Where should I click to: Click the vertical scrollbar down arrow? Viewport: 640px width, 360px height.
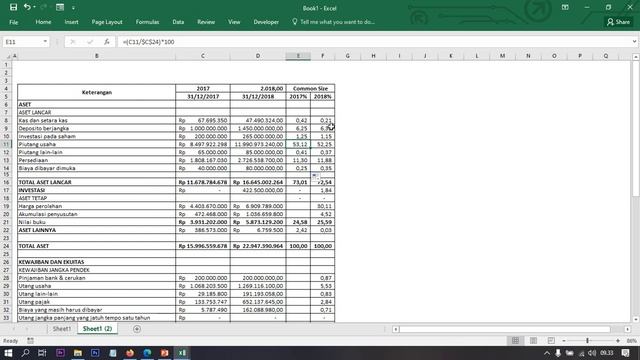pos(636,319)
